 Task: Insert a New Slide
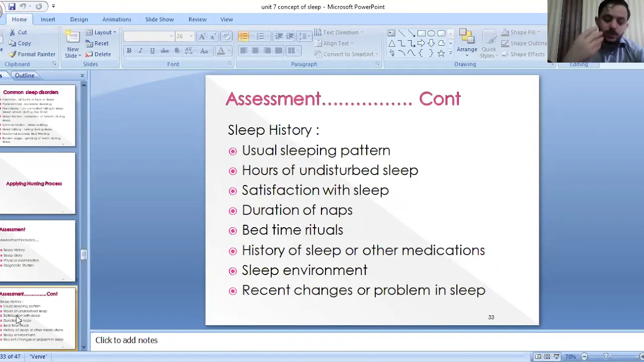[x=72, y=44]
